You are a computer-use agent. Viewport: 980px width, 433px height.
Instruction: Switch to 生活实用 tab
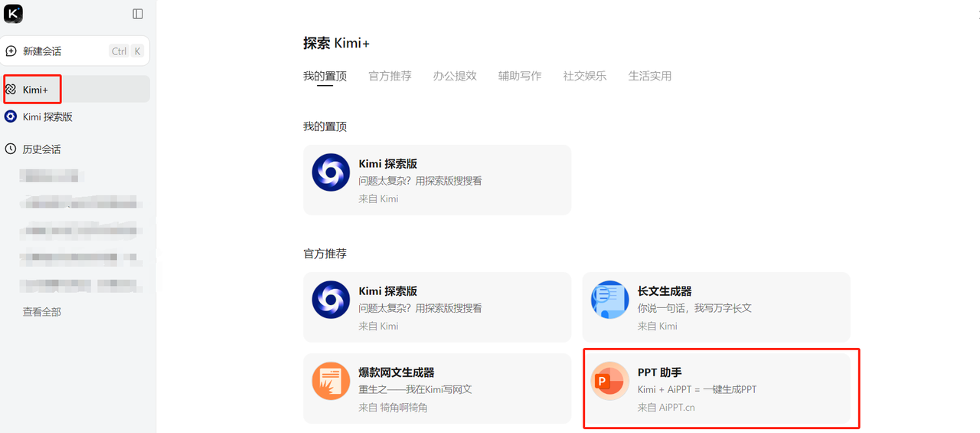click(650, 76)
